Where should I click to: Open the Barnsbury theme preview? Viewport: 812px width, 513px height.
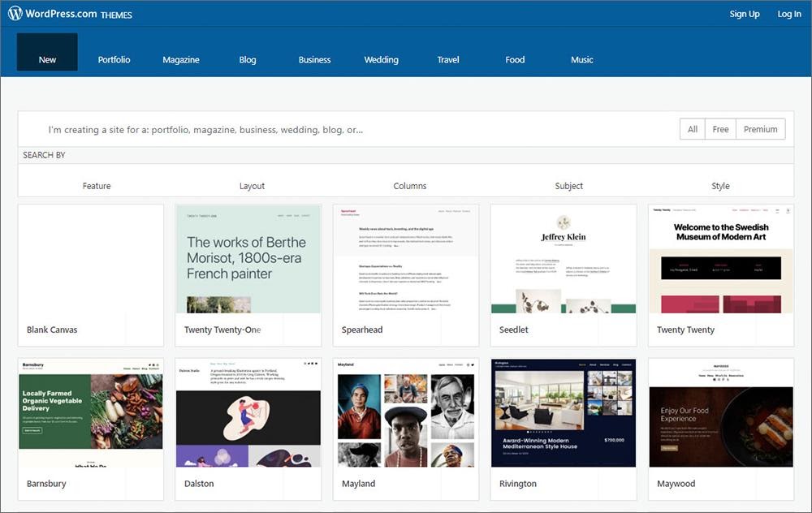click(91, 413)
